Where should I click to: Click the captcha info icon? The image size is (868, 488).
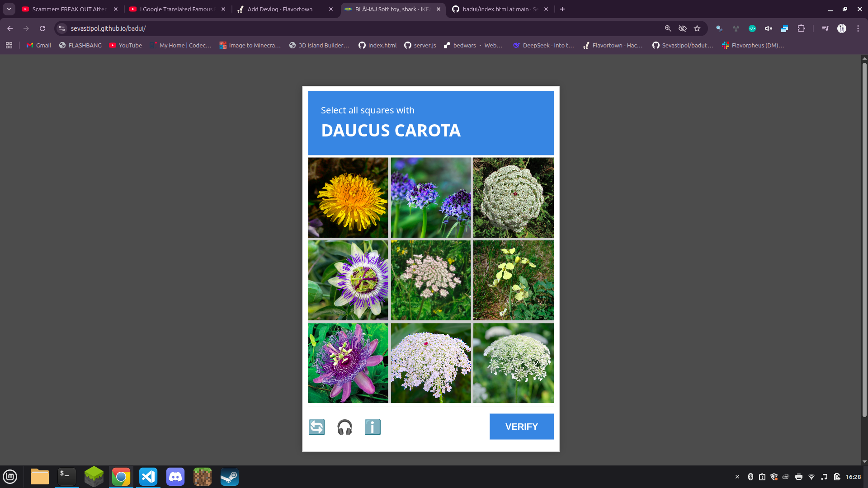coord(373,427)
